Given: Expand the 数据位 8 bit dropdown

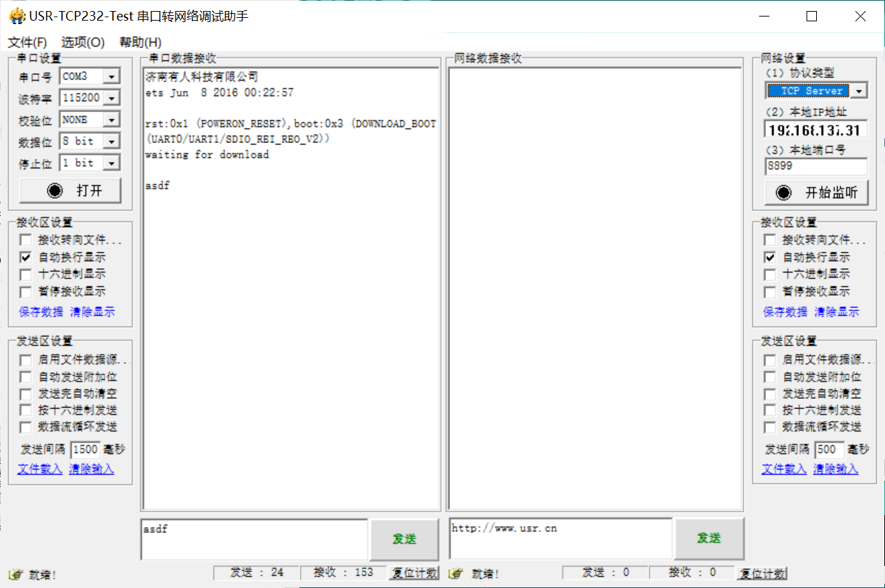Looking at the screenshot, I should click(112, 141).
